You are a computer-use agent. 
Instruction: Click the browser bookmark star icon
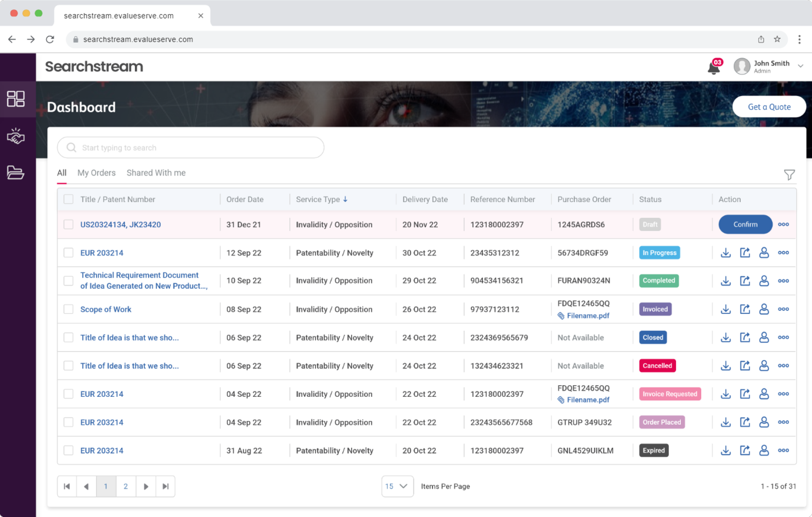click(x=777, y=39)
